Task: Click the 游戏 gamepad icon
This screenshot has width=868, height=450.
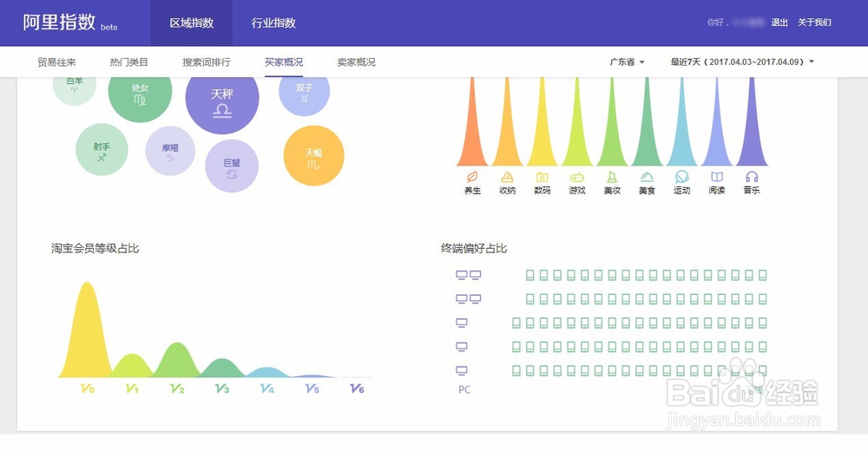Action: click(x=577, y=177)
